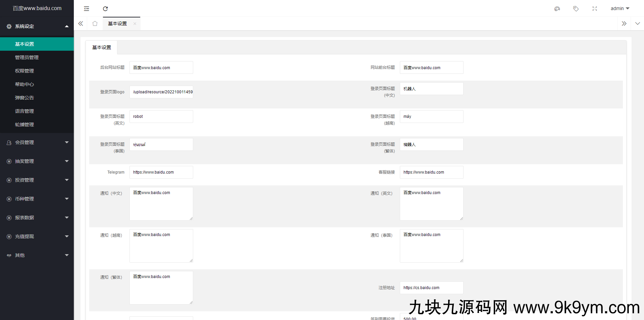Click the Telegram URL input field

pos(161,172)
